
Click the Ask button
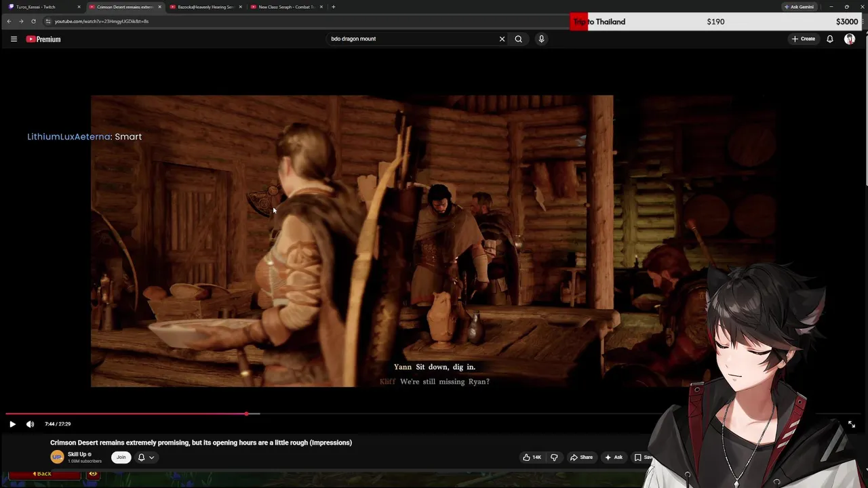[x=614, y=457]
